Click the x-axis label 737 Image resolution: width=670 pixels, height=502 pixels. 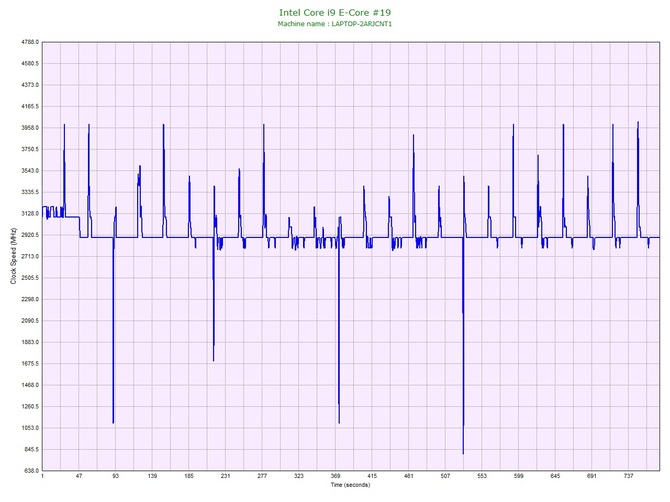point(629,476)
